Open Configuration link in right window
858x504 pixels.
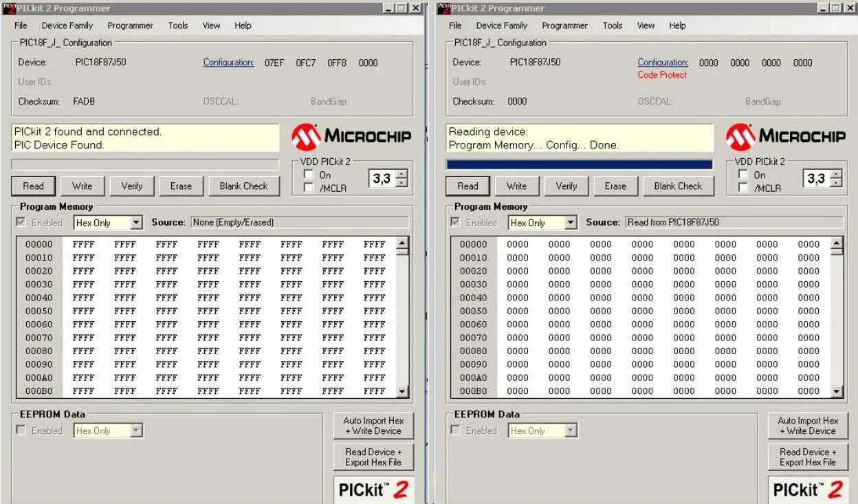point(663,63)
